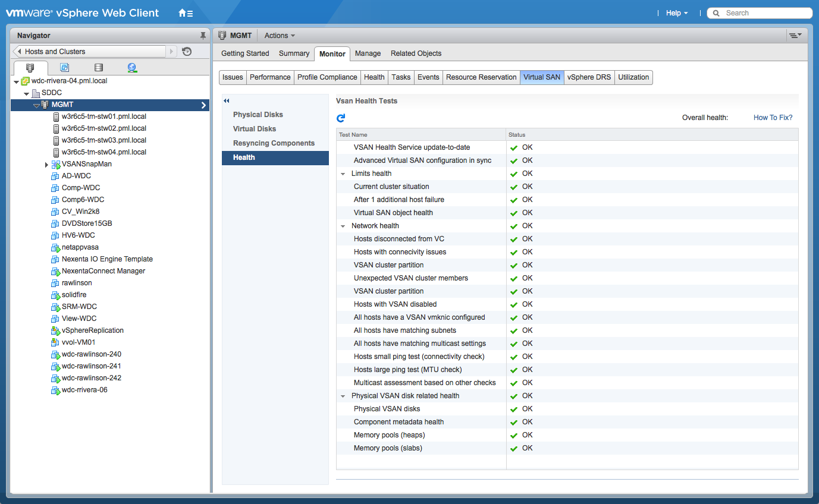Switch to the vSphere DRS sub-tab
The height and width of the screenshot is (504, 819).
pos(589,77)
